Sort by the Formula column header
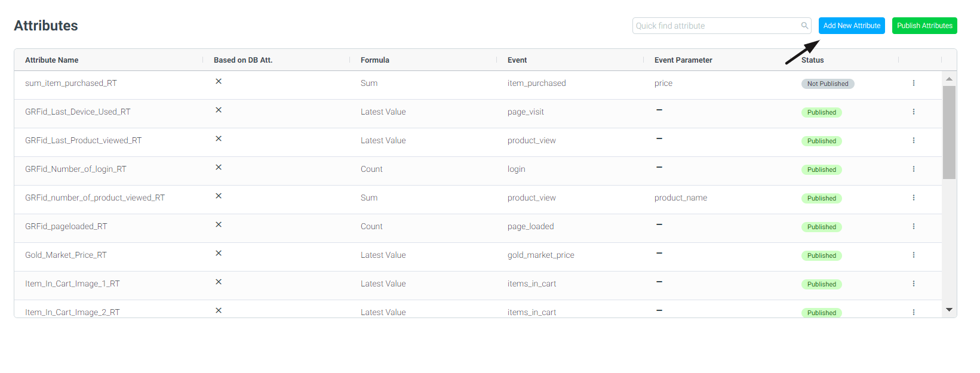980x373 pixels. [375, 60]
